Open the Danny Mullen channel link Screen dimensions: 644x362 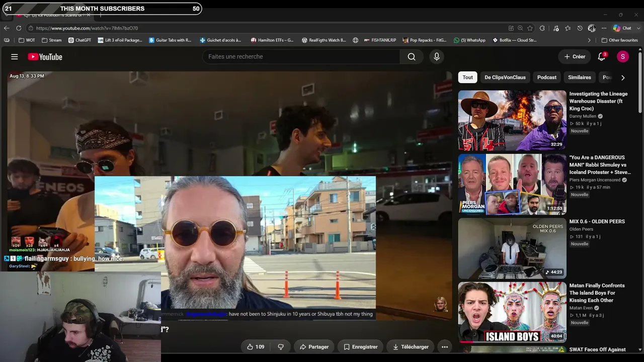[x=583, y=116]
